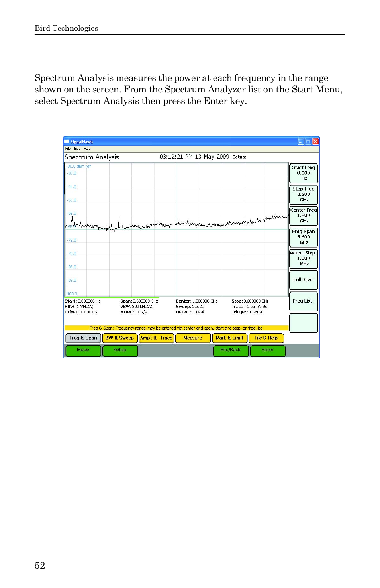This screenshot has width=380, height=588.
Task: Click the green Enter button
Action: [x=268, y=351]
